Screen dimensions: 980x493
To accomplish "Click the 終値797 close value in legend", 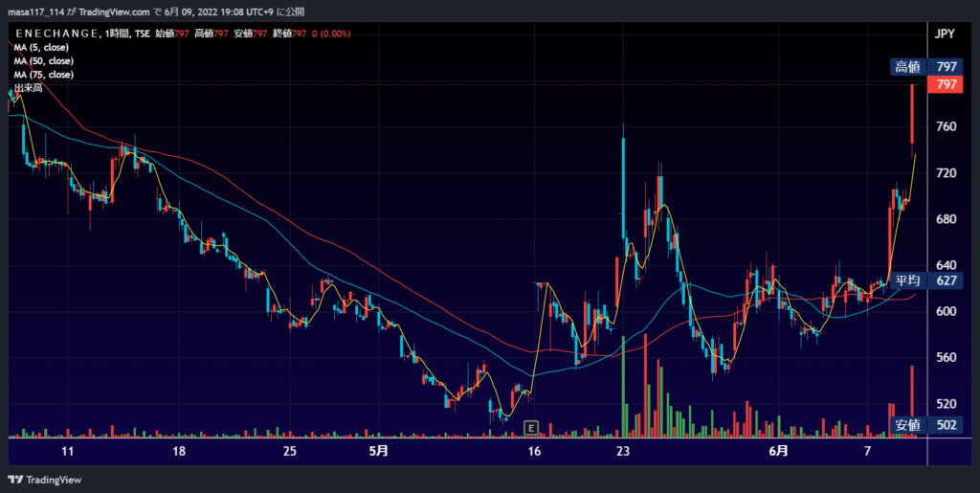I will (x=289, y=34).
